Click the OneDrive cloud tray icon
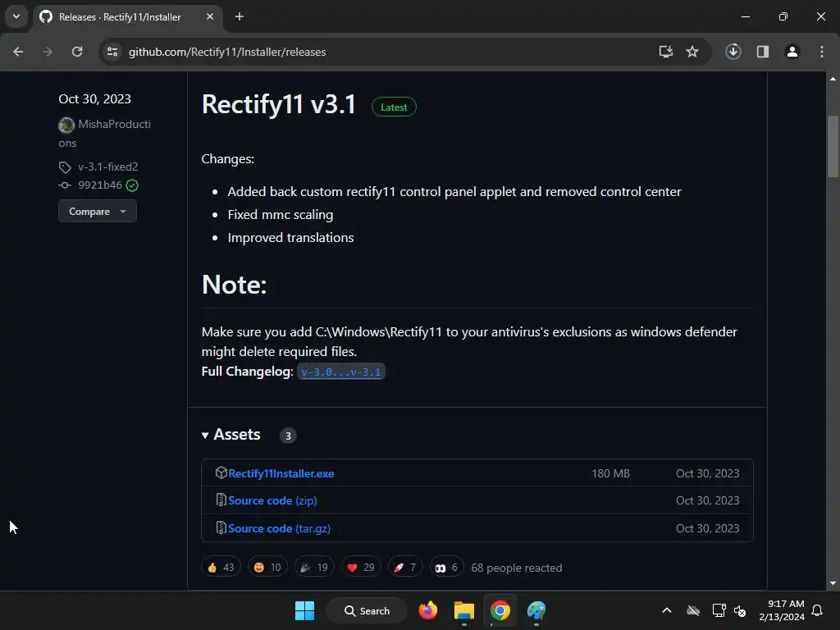The height and width of the screenshot is (630, 840). point(693,610)
